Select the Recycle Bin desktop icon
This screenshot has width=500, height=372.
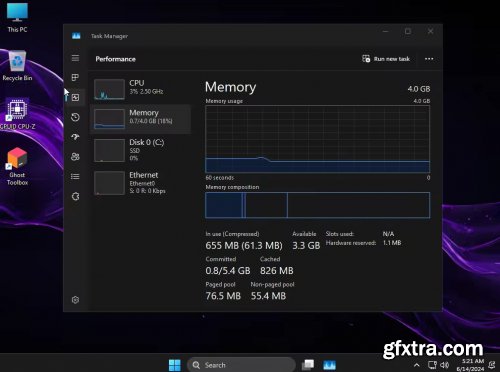tap(17, 66)
